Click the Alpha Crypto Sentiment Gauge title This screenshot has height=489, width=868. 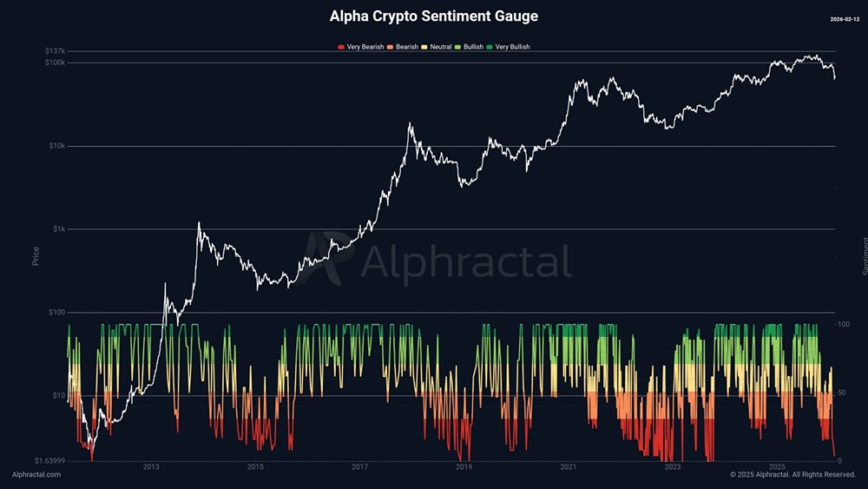pyautogui.click(x=433, y=17)
